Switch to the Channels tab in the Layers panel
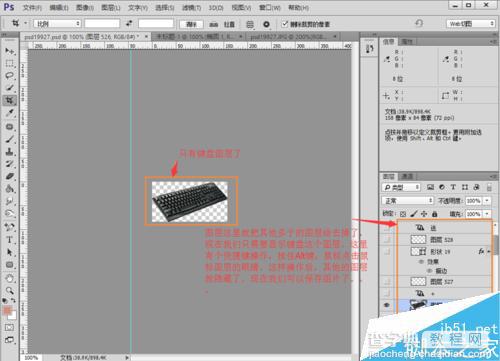 pyautogui.click(x=407, y=176)
